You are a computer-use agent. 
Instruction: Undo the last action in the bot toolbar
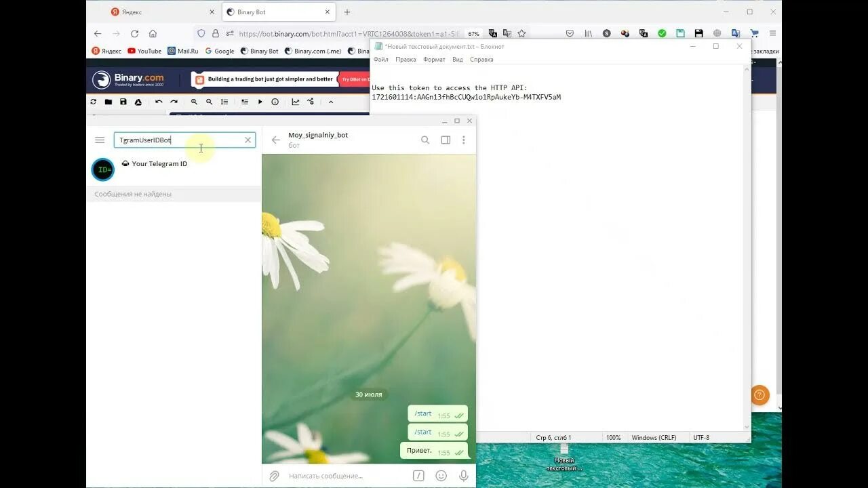click(159, 102)
